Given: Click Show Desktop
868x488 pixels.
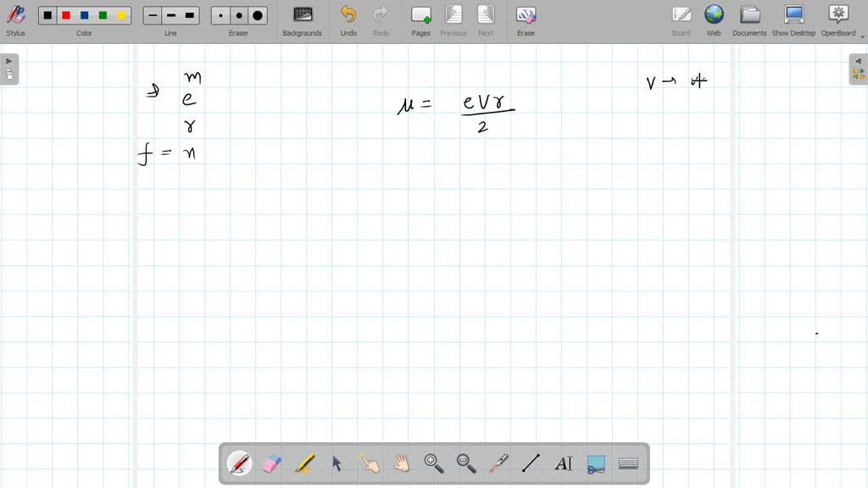Looking at the screenshot, I should [x=793, y=21].
